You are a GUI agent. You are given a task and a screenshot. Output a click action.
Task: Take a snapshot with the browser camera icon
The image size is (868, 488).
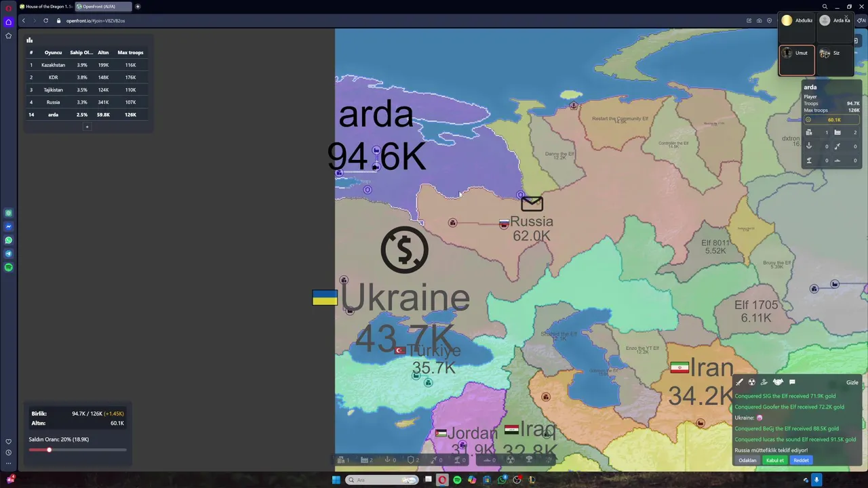[759, 20]
